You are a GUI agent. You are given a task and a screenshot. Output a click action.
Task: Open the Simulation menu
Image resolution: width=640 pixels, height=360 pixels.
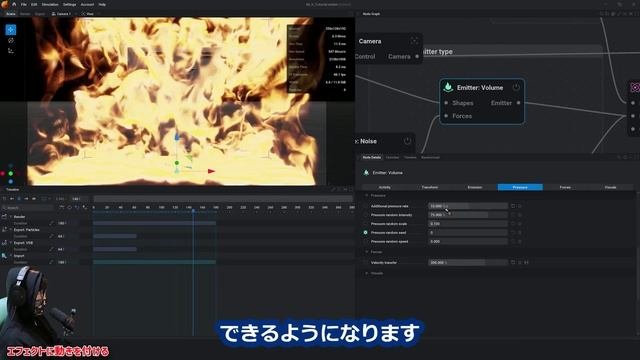pos(50,4)
